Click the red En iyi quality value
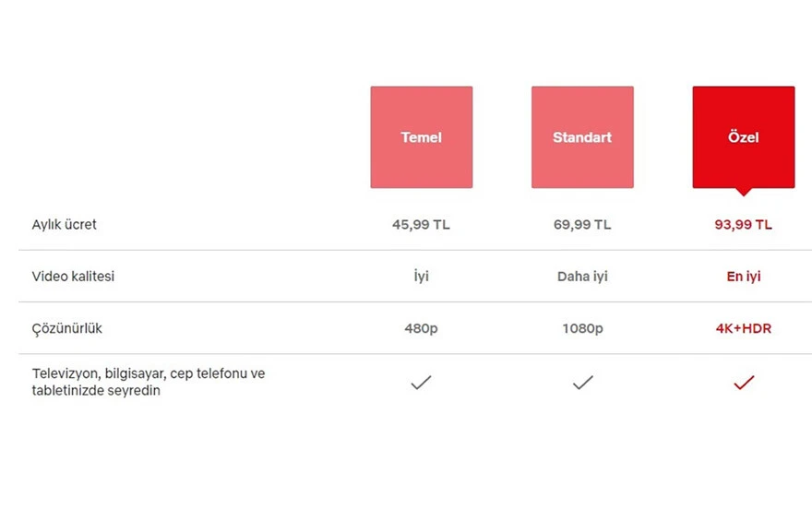Viewport: 812px width, 508px height. coord(743,276)
